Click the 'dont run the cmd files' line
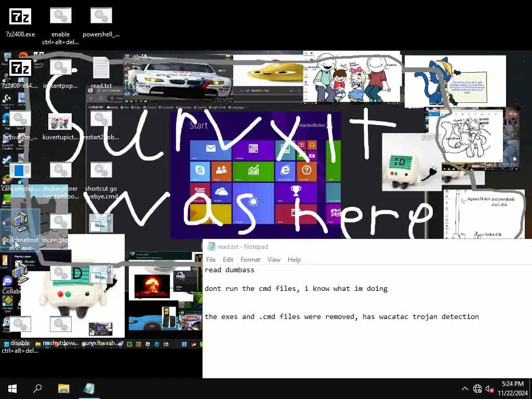Image resolution: width=532 pixels, height=399 pixels. pos(296,289)
